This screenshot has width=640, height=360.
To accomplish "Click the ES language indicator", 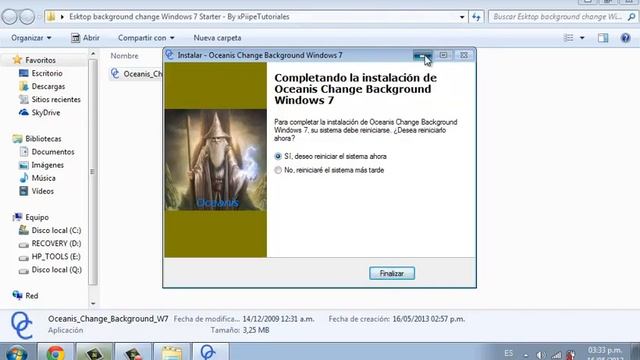I will 509,353.
